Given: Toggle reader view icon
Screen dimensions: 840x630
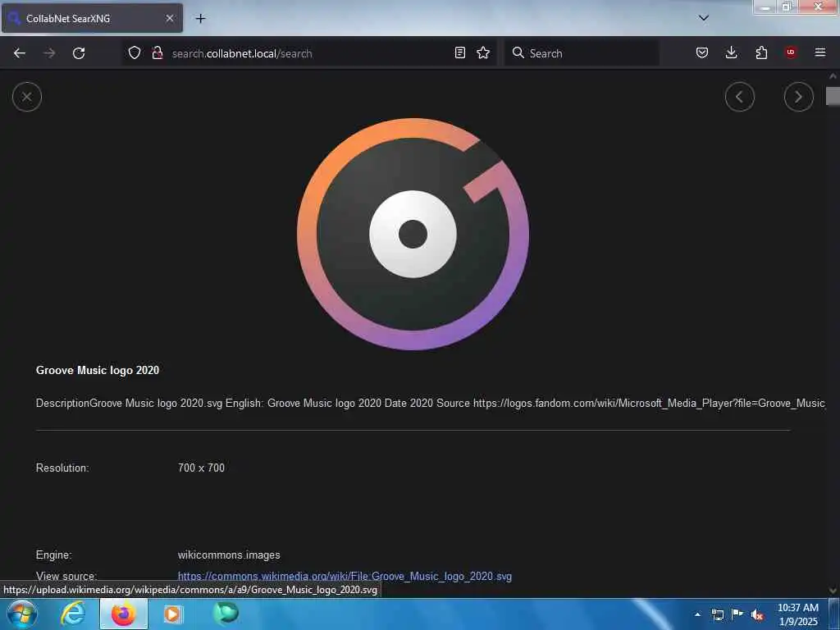Looking at the screenshot, I should point(459,52).
